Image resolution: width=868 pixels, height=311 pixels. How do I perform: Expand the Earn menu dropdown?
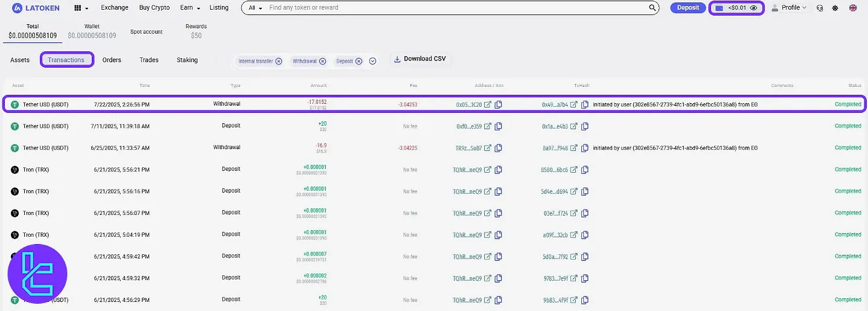click(x=189, y=8)
